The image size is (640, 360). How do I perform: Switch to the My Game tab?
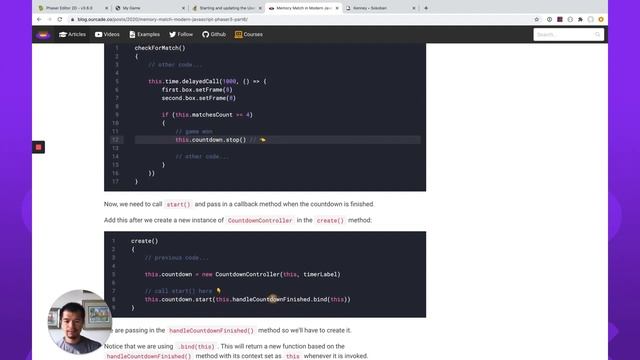pos(149,8)
